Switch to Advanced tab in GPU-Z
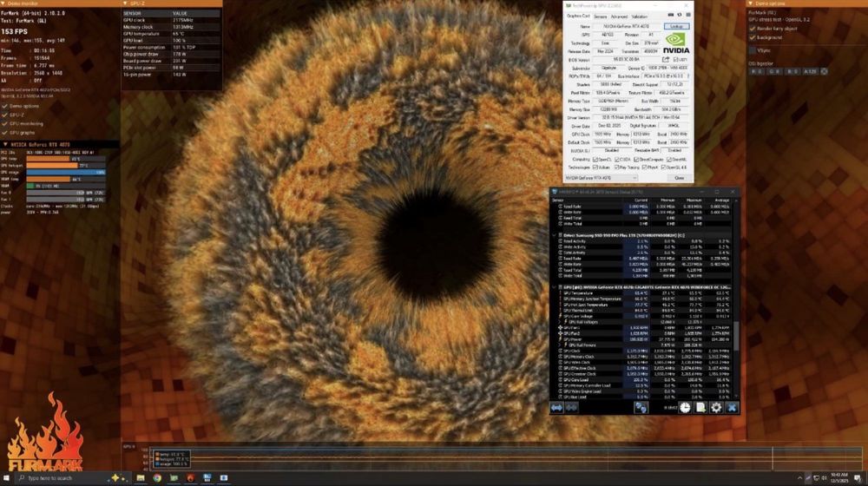 pos(619,16)
